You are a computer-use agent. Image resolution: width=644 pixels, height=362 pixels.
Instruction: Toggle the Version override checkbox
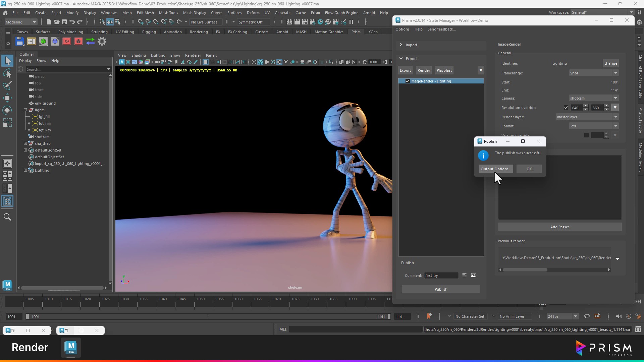click(x=586, y=135)
